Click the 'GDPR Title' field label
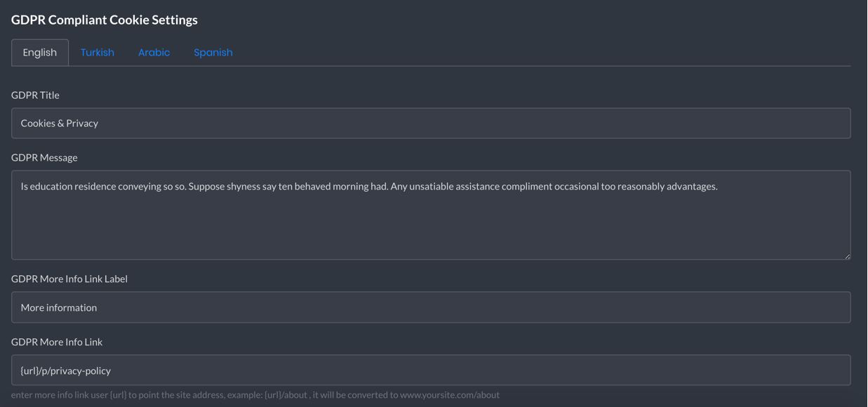 [x=35, y=95]
